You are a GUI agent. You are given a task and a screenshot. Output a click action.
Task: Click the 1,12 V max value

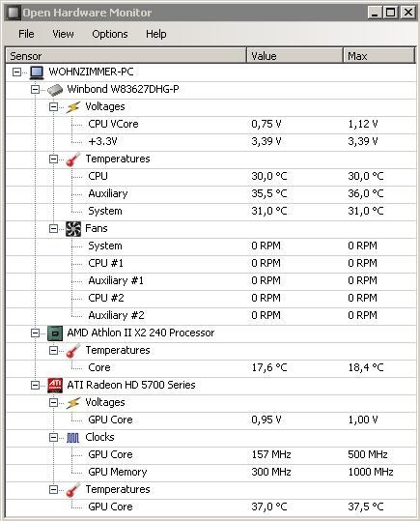[363, 124]
